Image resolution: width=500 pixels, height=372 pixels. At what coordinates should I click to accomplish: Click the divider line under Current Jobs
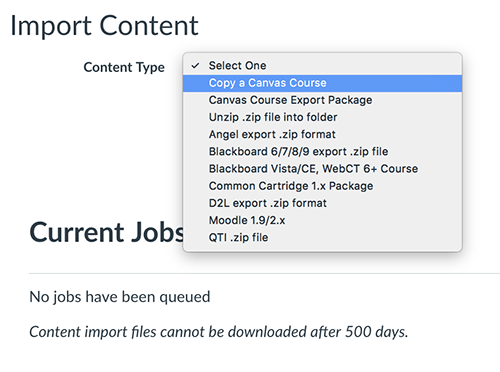click(x=264, y=273)
